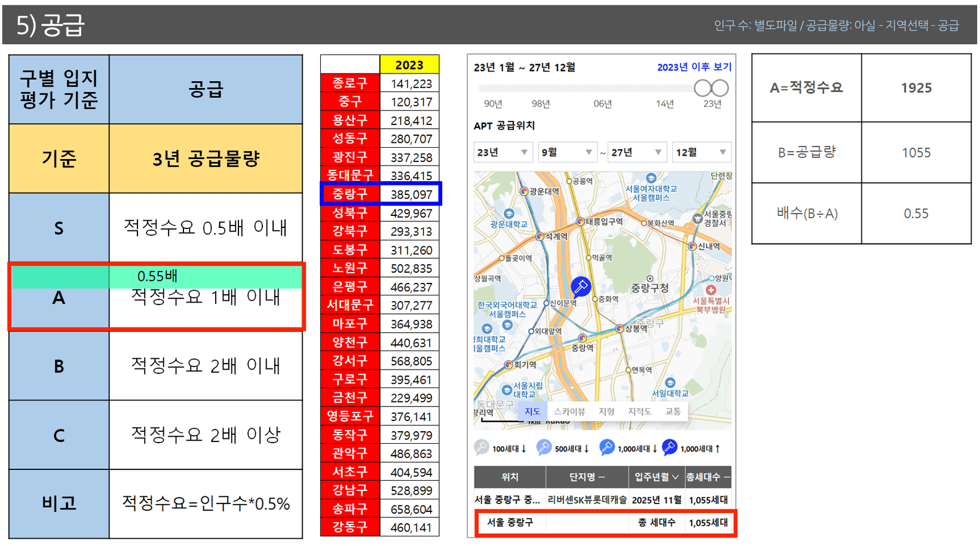
Task: Click the 500세대 light blue hammer icon
Action: click(544, 447)
